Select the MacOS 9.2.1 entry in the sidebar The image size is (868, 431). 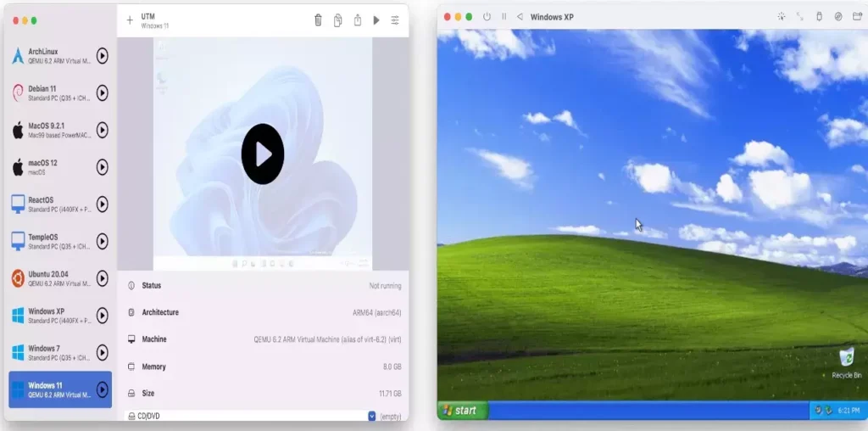pos(60,130)
